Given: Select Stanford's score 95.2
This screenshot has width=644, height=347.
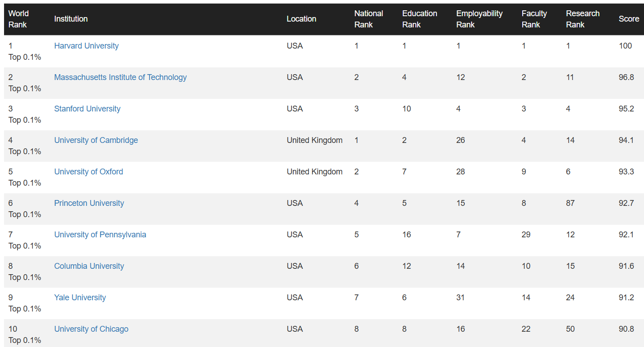Looking at the screenshot, I should pyautogui.click(x=626, y=109).
